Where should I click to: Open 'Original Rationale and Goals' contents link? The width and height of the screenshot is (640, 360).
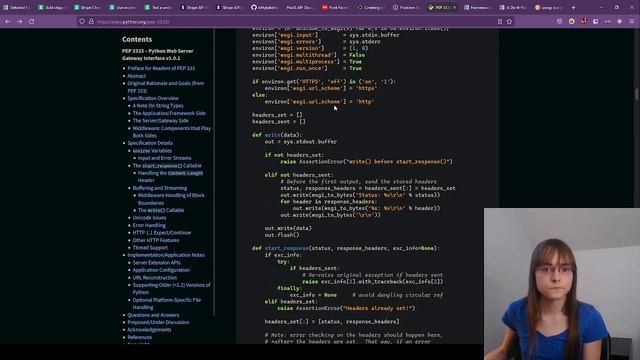pyautogui.click(x=165, y=87)
